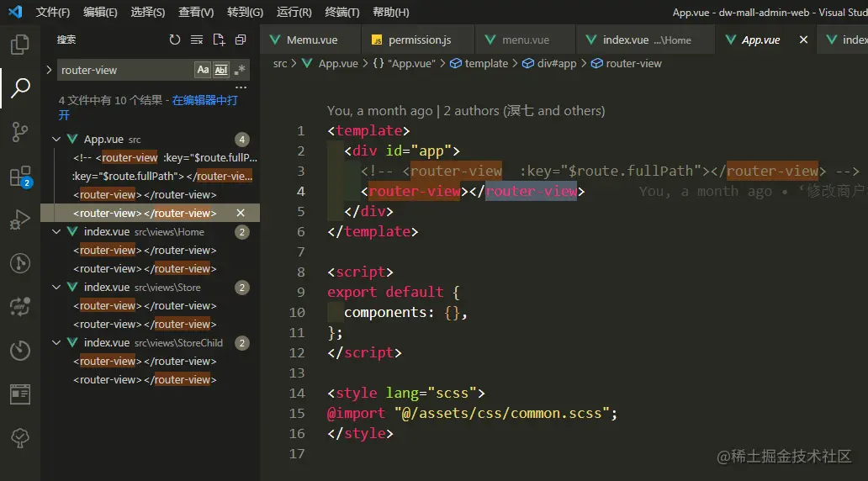Collapse all search results
This screenshot has width=868, height=481.
(241, 40)
